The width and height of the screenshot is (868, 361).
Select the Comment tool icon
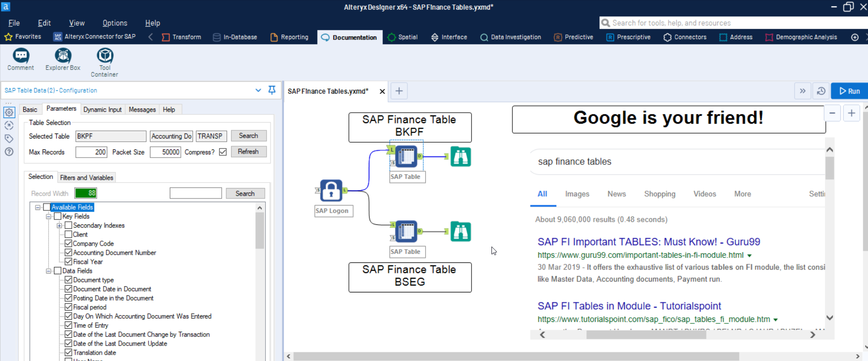click(20, 56)
